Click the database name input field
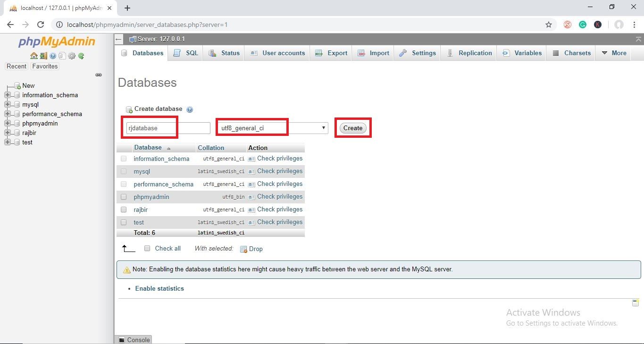Screen dimensions: 644x344 (168, 128)
